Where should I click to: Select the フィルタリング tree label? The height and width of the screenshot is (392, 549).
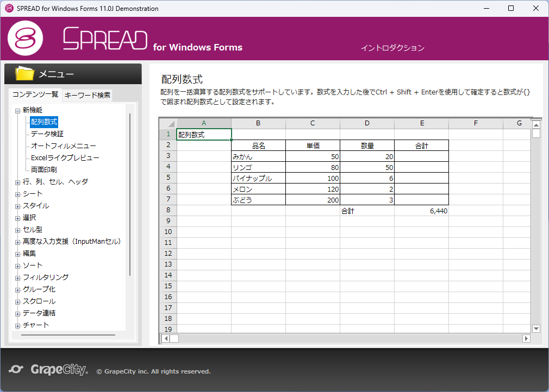coord(46,277)
